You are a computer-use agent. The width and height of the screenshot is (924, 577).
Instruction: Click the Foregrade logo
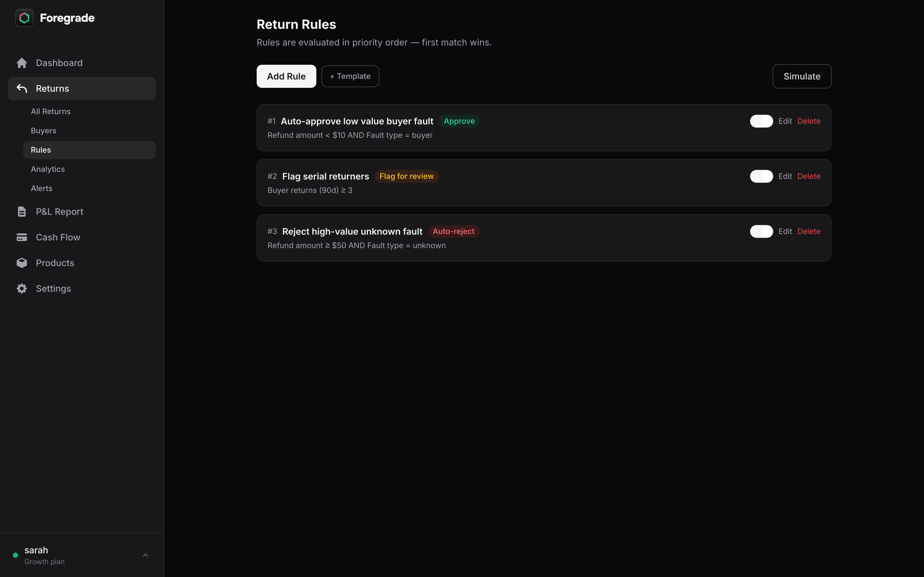tap(24, 18)
